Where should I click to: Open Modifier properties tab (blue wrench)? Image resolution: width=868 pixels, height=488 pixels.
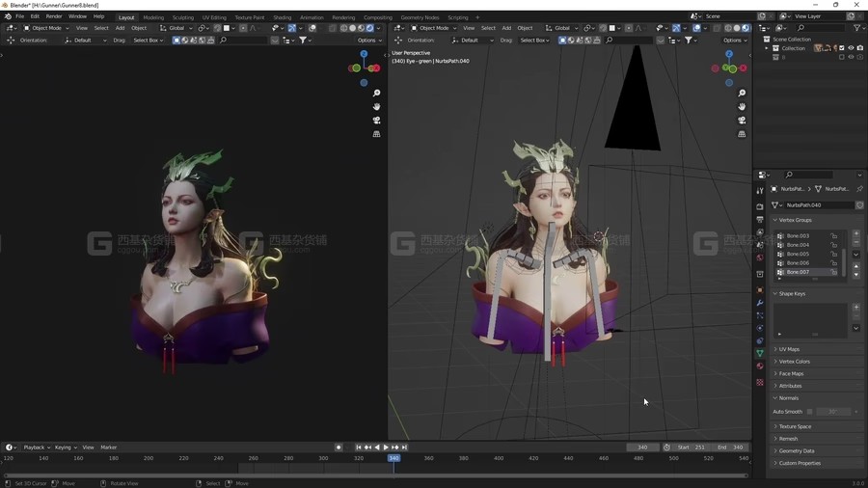(760, 303)
